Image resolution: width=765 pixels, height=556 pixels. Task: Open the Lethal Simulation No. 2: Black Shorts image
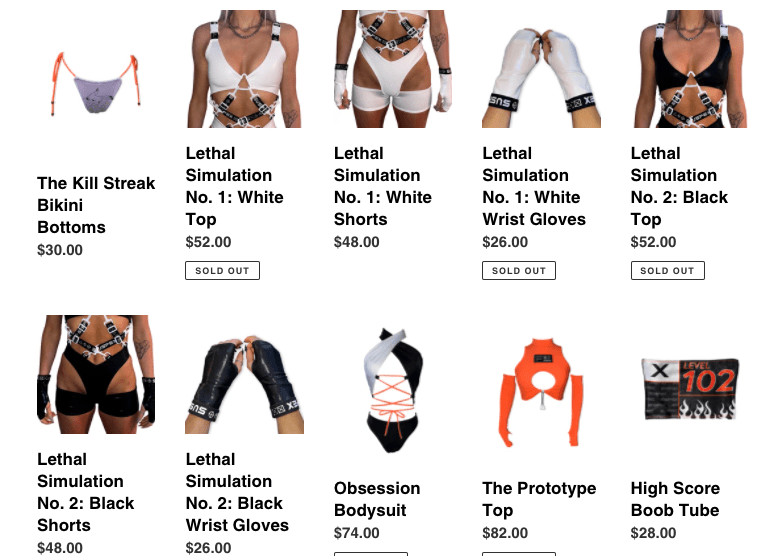click(97, 374)
